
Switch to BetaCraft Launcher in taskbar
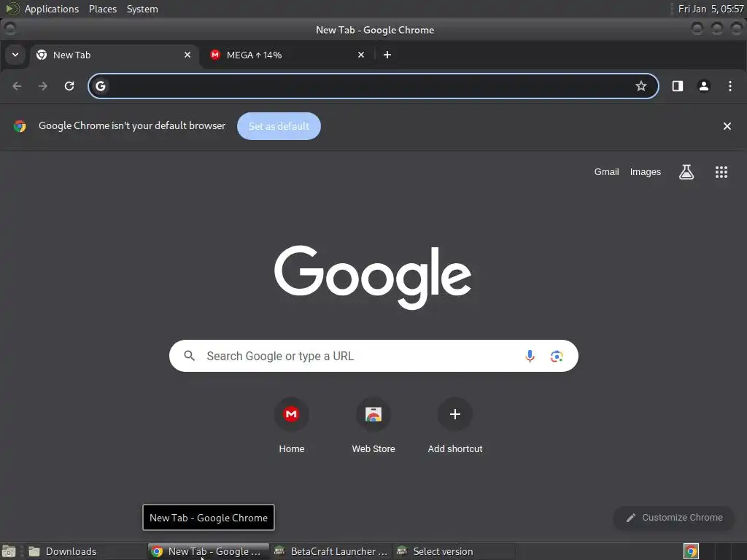tap(332, 551)
